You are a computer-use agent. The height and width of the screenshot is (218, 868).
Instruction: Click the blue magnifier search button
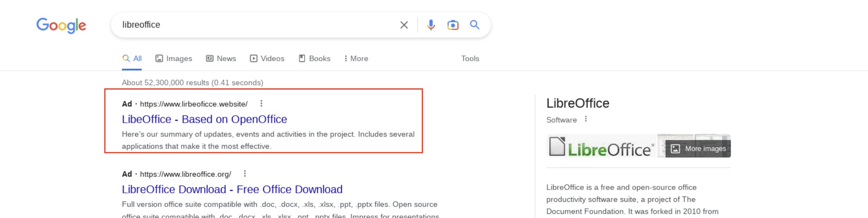(x=475, y=25)
